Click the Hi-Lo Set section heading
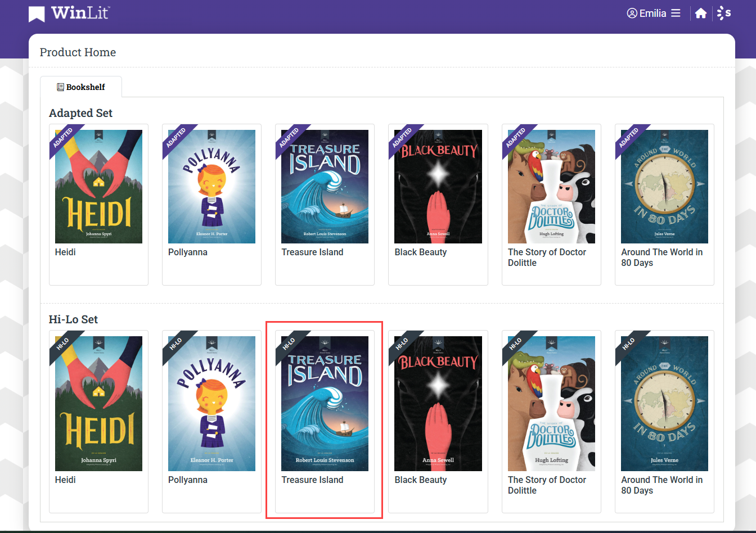The image size is (756, 533). pos(74,319)
